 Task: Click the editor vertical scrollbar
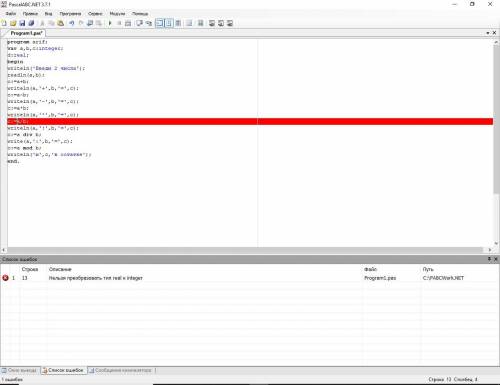(x=496, y=143)
